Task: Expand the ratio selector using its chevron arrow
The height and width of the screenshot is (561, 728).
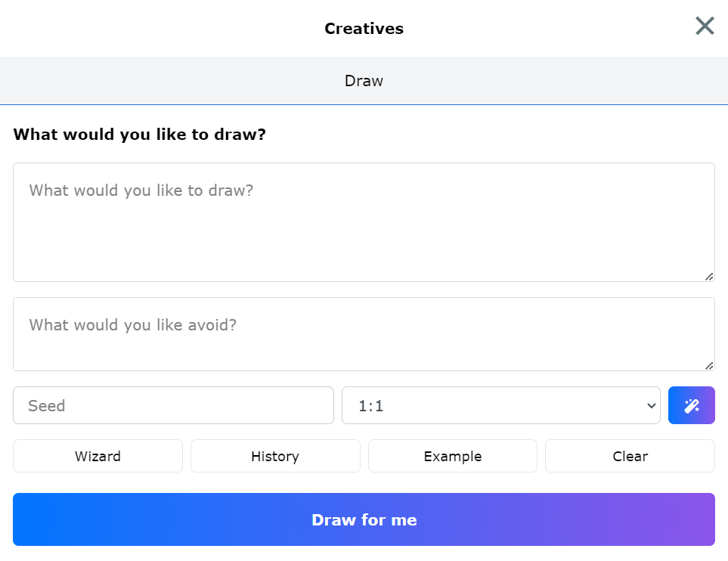Action: pyautogui.click(x=652, y=406)
